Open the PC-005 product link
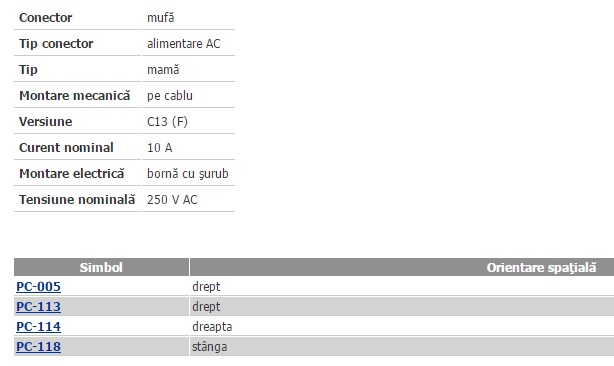The image size is (614, 366). tap(38, 287)
